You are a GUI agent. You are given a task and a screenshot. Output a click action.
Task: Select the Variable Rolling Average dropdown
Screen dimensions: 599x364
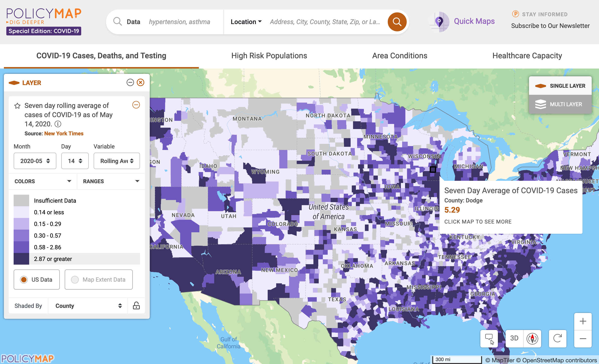tap(116, 162)
